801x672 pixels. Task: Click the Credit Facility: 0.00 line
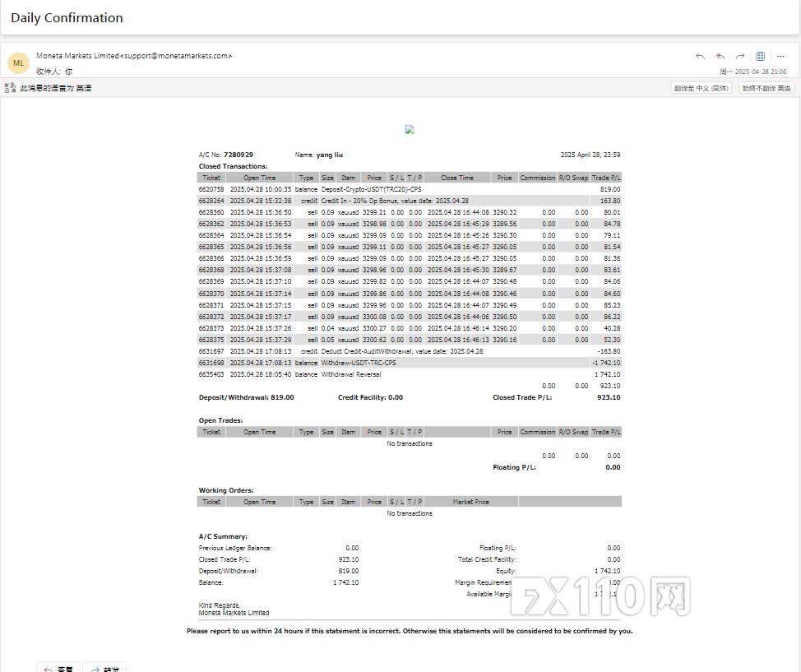(x=370, y=397)
